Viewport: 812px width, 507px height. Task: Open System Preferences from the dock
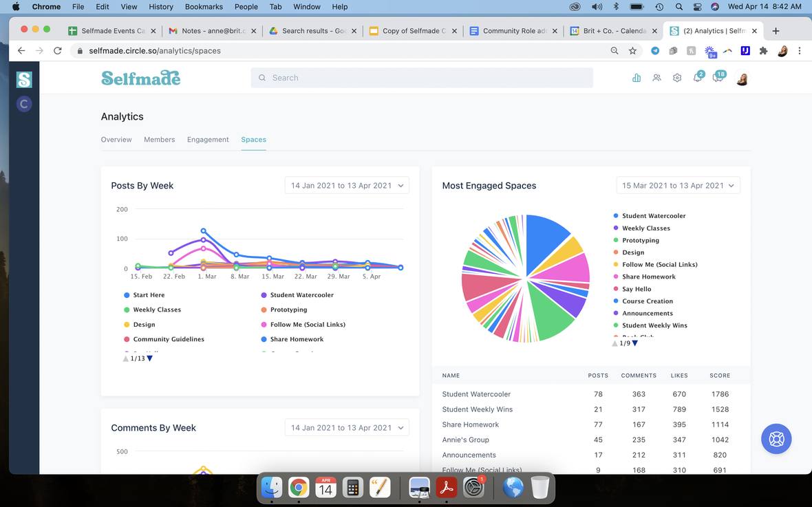[x=473, y=487]
